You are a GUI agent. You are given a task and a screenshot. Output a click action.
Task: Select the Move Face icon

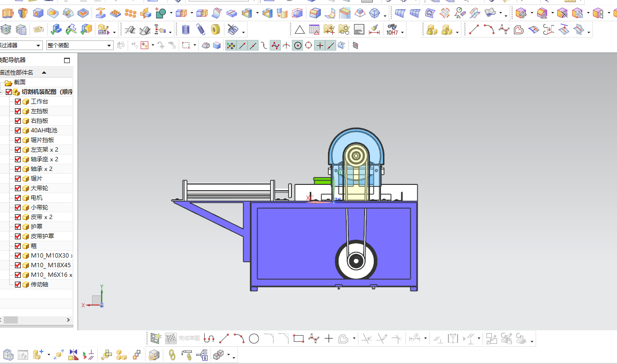(x=521, y=13)
